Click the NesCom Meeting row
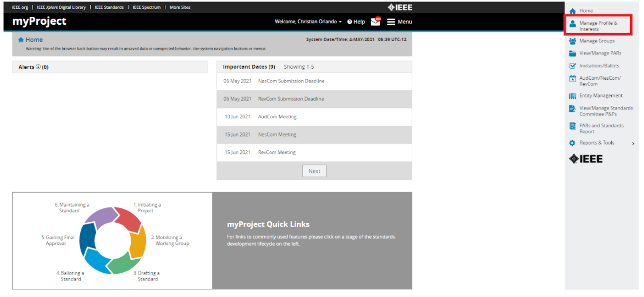The image size is (644, 297). point(314,135)
